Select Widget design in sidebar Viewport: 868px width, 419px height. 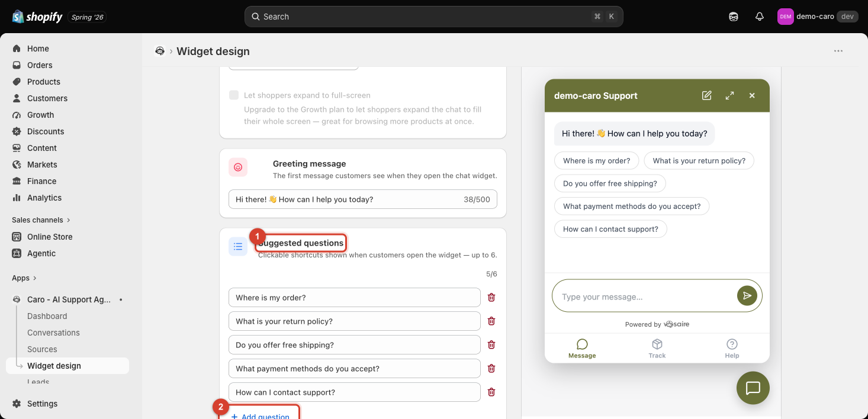(67, 366)
